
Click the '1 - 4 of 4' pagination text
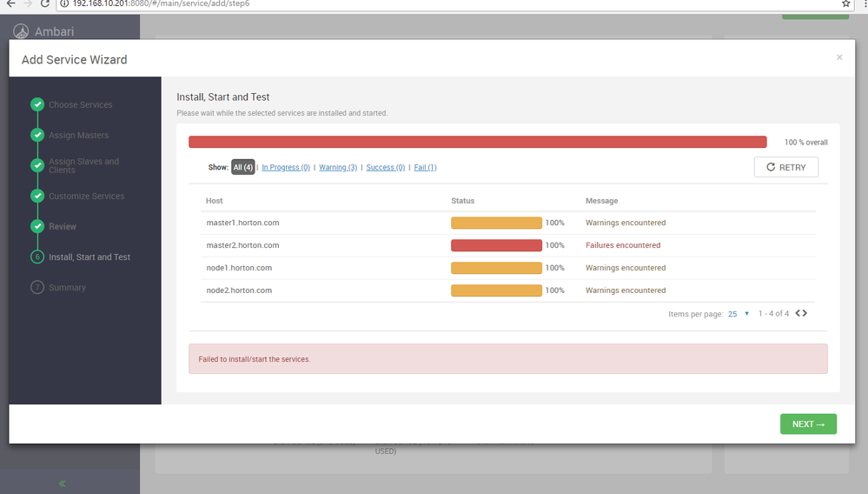[773, 313]
